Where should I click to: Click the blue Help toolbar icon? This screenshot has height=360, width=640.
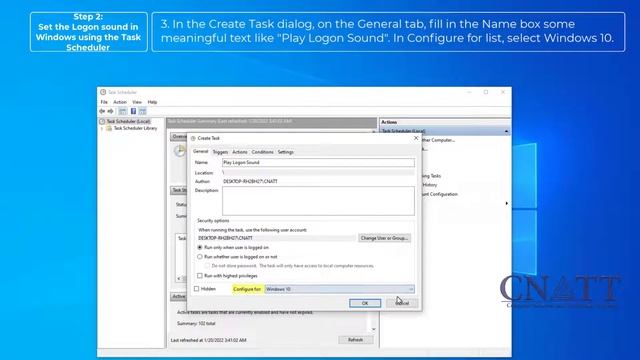[x=133, y=111]
